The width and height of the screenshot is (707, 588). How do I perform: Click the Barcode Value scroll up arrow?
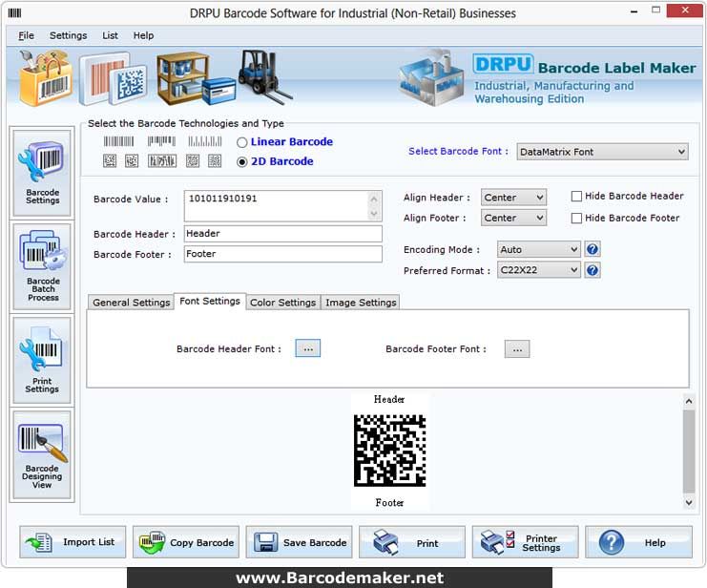pos(374,199)
